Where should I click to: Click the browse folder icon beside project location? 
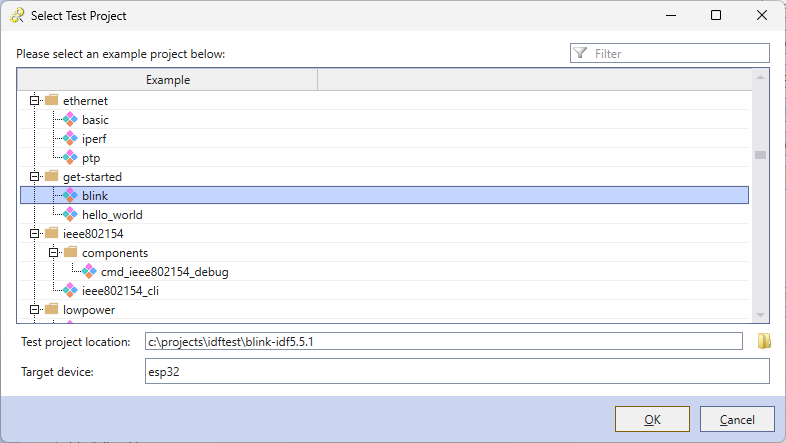[764, 341]
